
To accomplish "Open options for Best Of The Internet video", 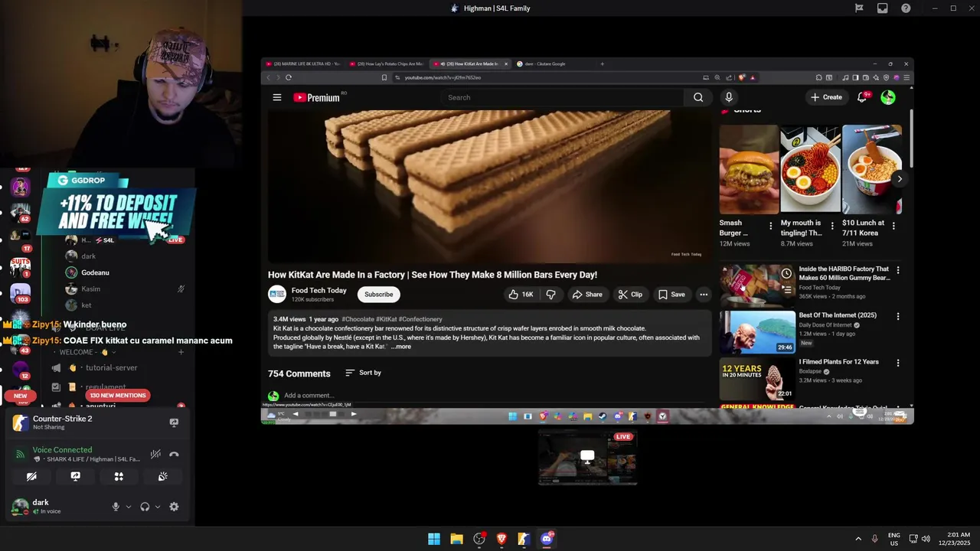I will (x=898, y=316).
